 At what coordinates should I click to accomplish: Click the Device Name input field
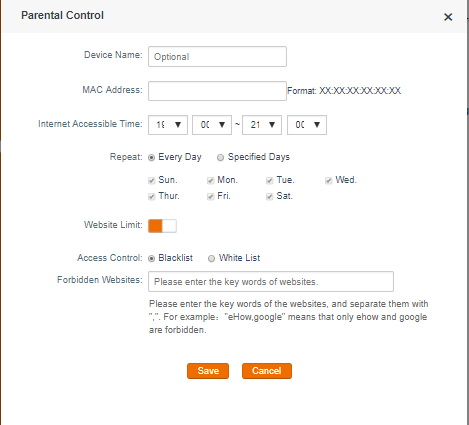[217, 57]
